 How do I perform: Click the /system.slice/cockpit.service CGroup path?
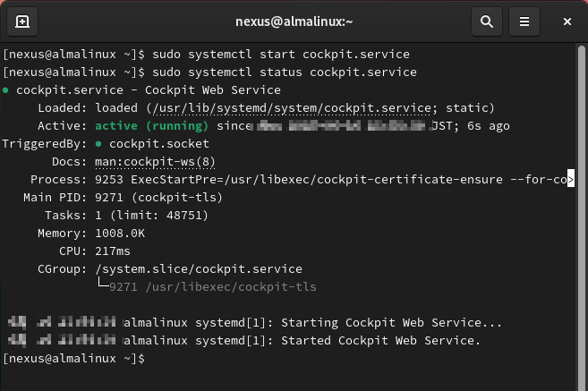(x=198, y=268)
